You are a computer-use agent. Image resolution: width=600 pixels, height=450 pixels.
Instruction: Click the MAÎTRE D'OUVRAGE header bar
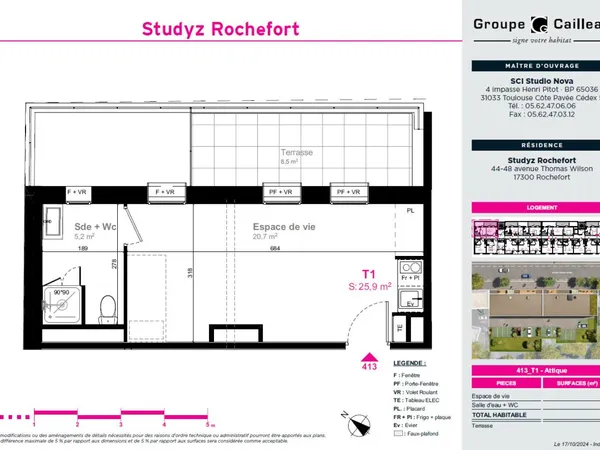pyautogui.click(x=536, y=66)
